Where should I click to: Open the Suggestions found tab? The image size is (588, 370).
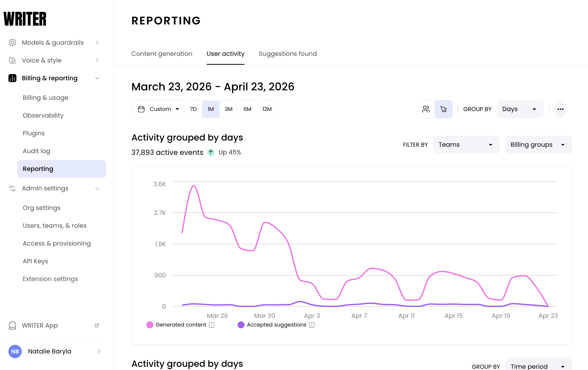288,54
